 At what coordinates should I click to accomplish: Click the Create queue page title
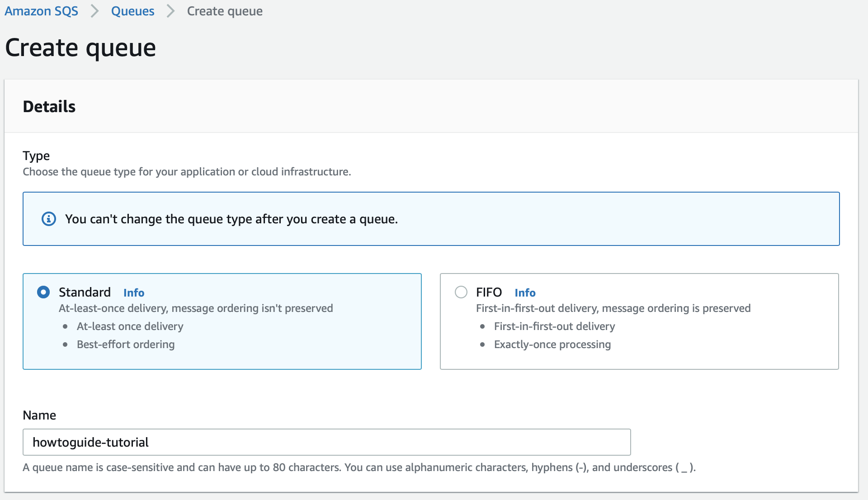tap(80, 47)
